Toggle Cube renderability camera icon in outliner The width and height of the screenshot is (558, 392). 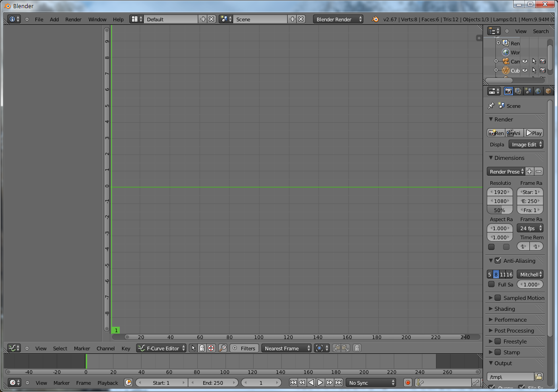(543, 70)
